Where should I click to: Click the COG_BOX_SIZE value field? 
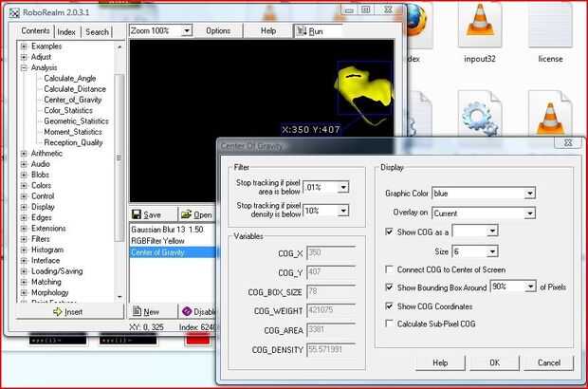click(331, 292)
